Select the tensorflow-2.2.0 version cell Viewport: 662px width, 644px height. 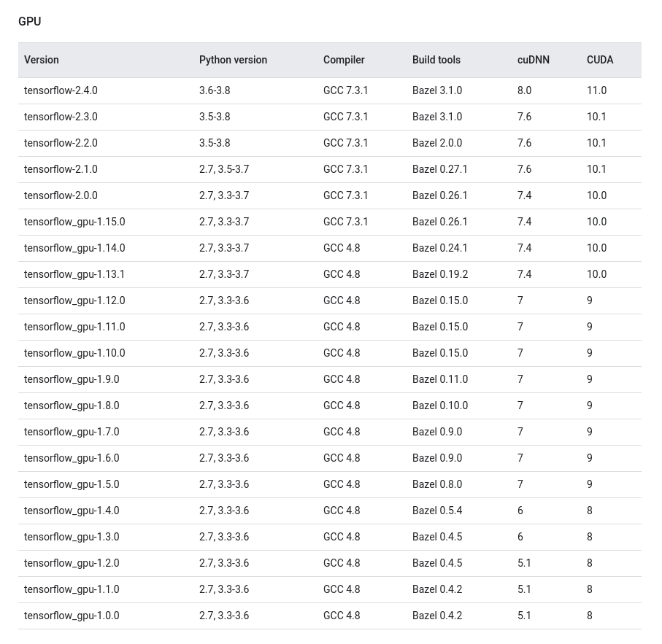[61, 143]
